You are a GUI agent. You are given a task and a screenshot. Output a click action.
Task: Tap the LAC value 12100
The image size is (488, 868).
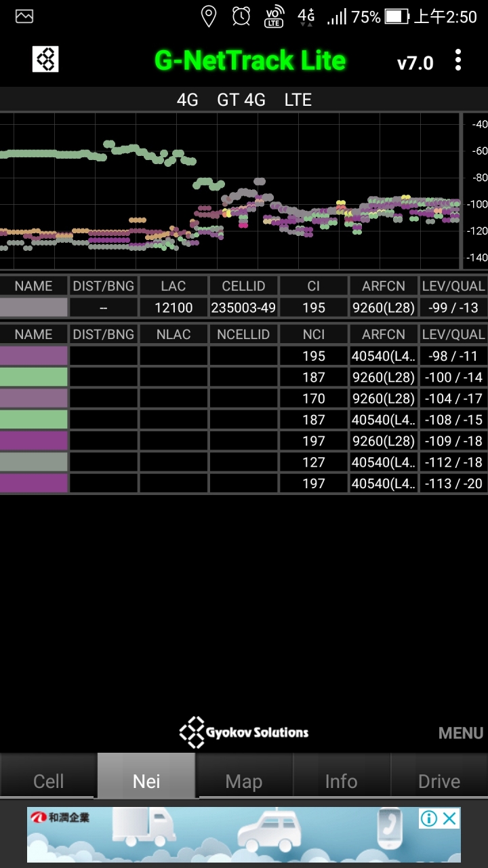[x=174, y=307]
